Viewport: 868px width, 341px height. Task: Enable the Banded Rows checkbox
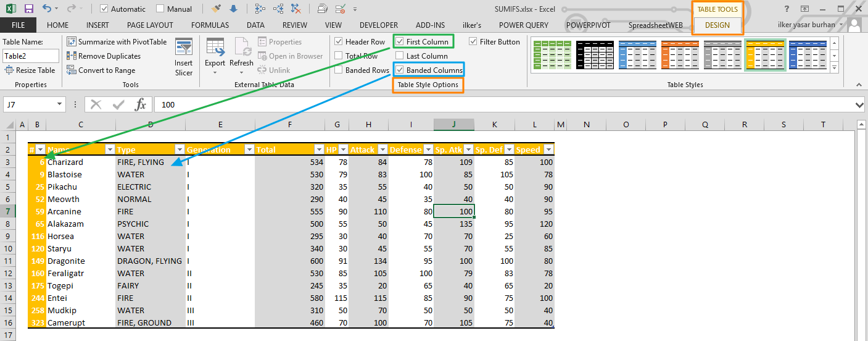pyautogui.click(x=339, y=70)
